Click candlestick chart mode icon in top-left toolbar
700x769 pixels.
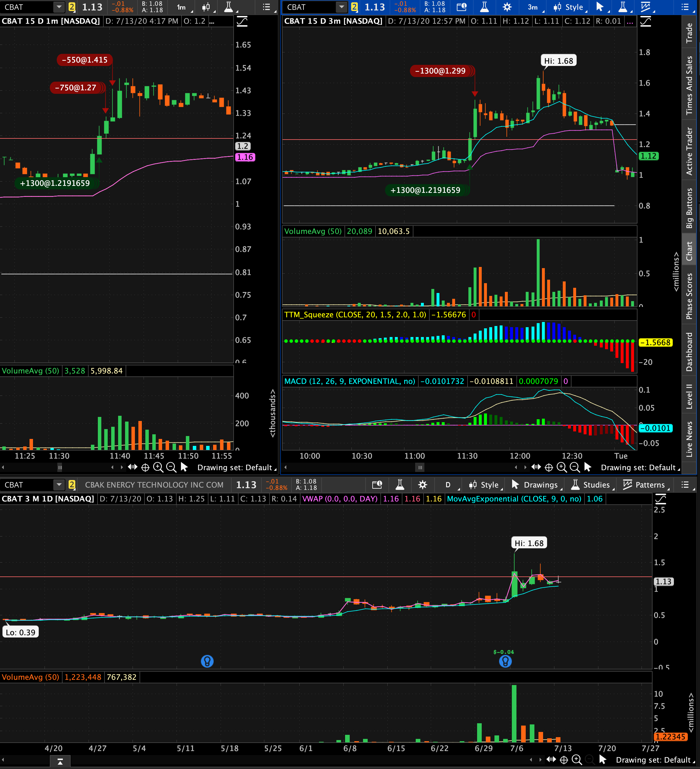(x=206, y=7)
